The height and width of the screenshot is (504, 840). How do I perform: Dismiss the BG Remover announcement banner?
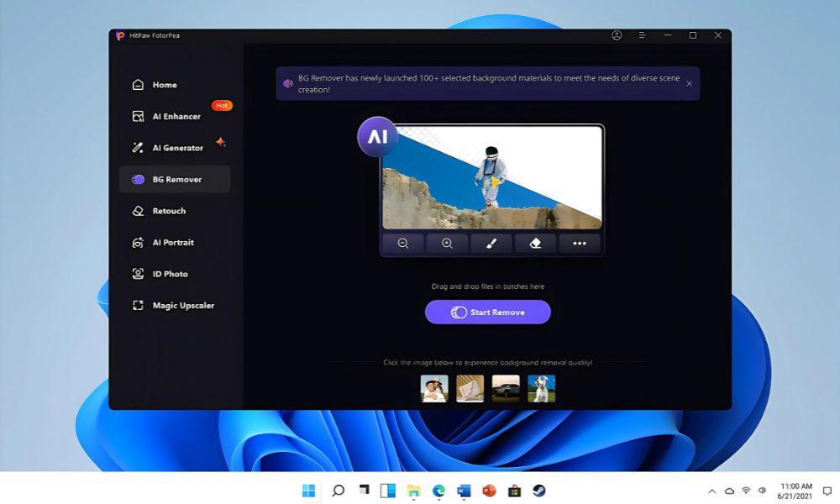(x=689, y=83)
